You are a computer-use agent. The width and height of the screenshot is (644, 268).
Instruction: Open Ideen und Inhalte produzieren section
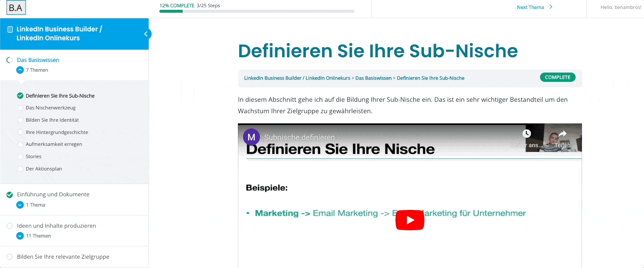[56, 226]
